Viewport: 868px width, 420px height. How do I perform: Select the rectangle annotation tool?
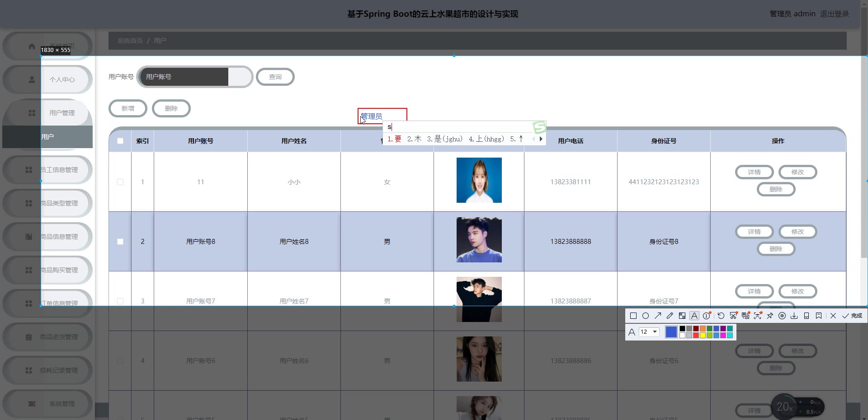pos(633,316)
